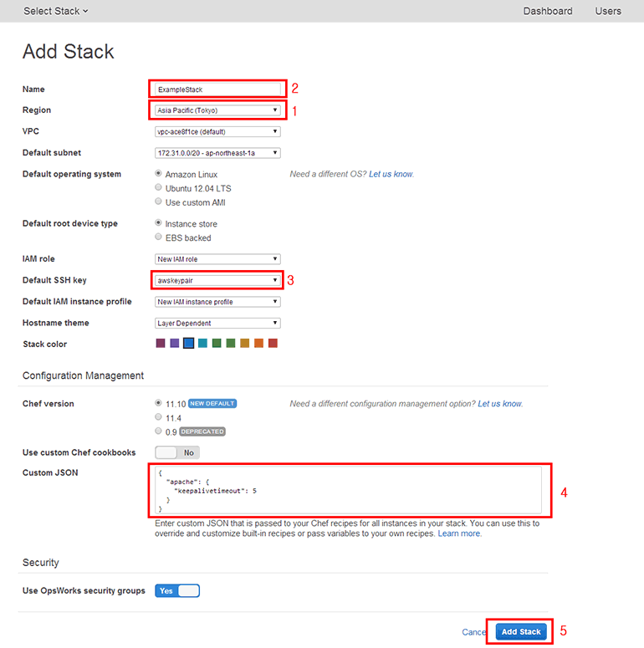Click inside the Custom JSON text area
This screenshot has height=648, width=644.
[x=348, y=490]
